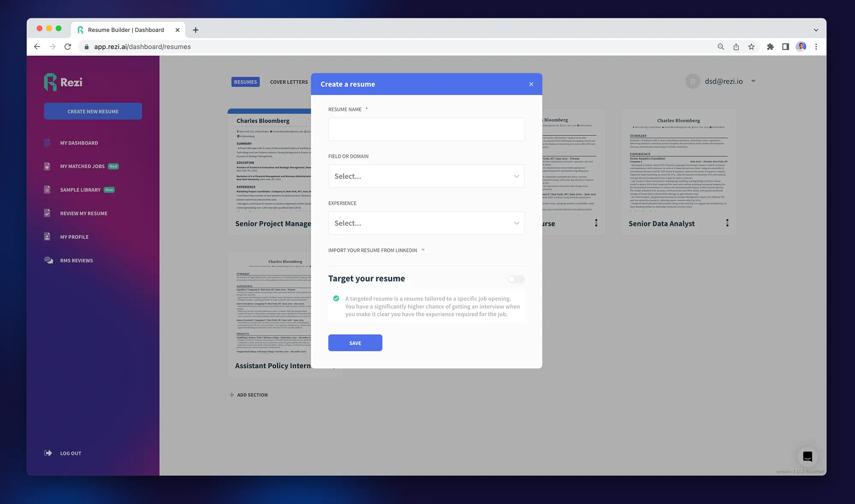Click the browser address bar URL
This screenshot has height=504, width=855.
[x=142, y=47]
